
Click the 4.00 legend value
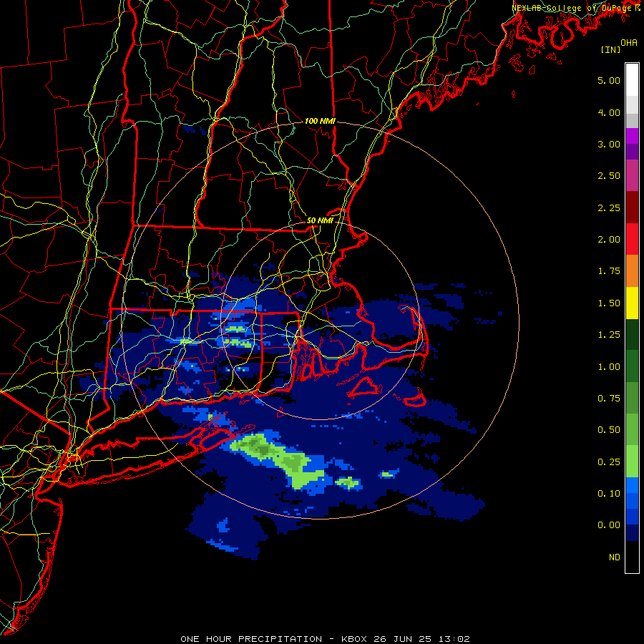click(609, 112)
